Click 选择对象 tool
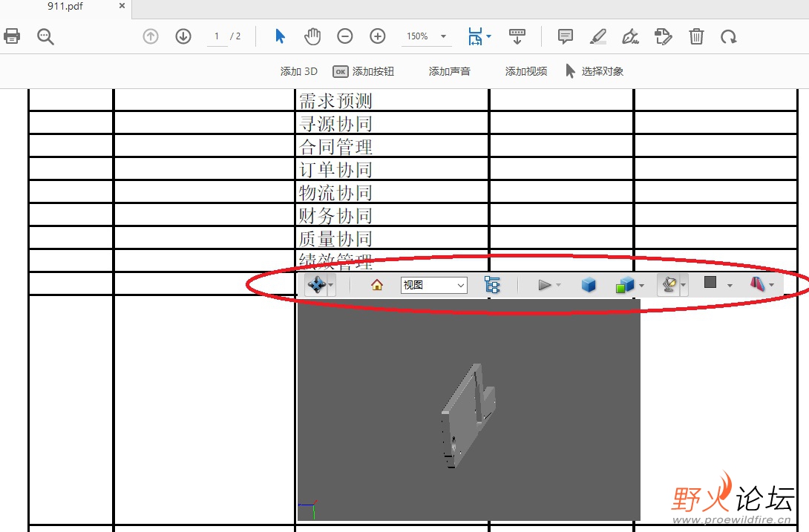809x532 pixels. (595, 71)
